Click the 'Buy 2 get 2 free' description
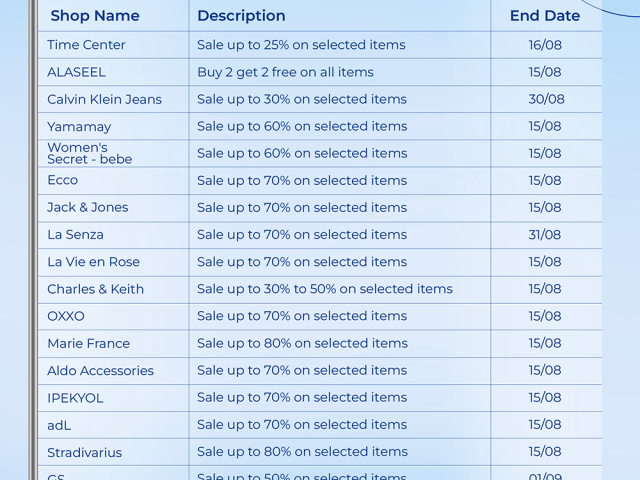This screenshot has width=640, height=480. [x=285, y=72]
